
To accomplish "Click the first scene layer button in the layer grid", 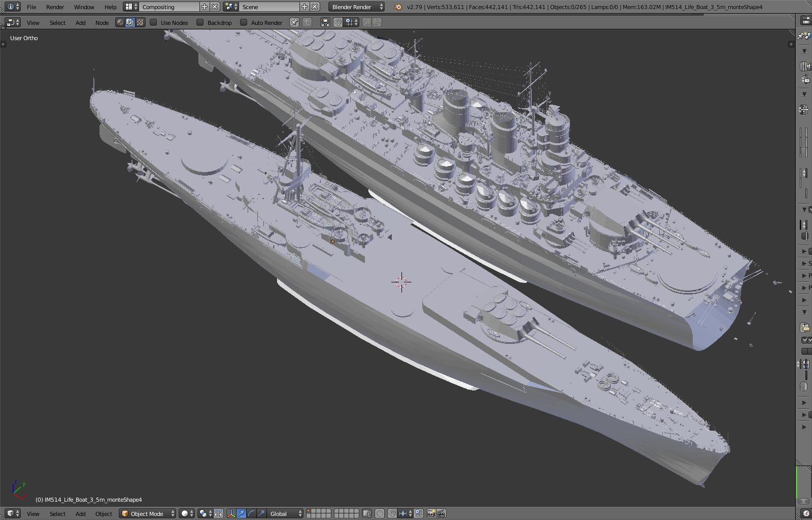I will tap(309, 511).
